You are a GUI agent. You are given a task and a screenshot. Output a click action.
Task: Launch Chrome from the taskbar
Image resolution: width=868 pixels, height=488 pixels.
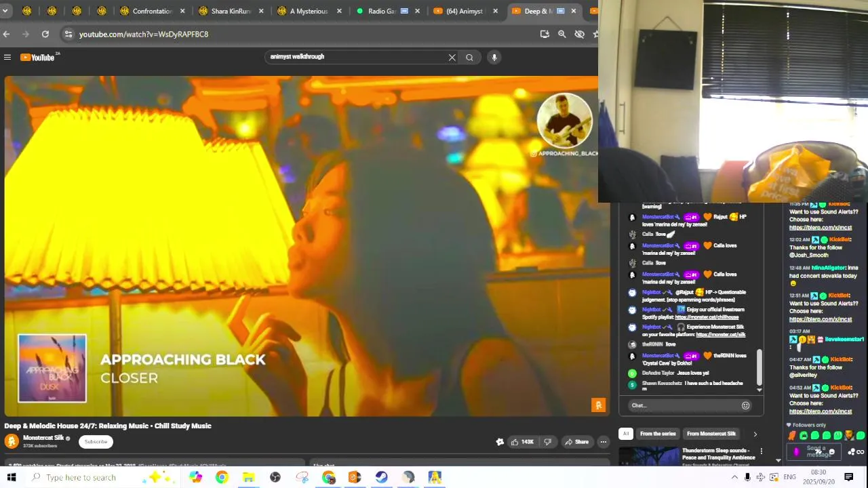[222, 477]
